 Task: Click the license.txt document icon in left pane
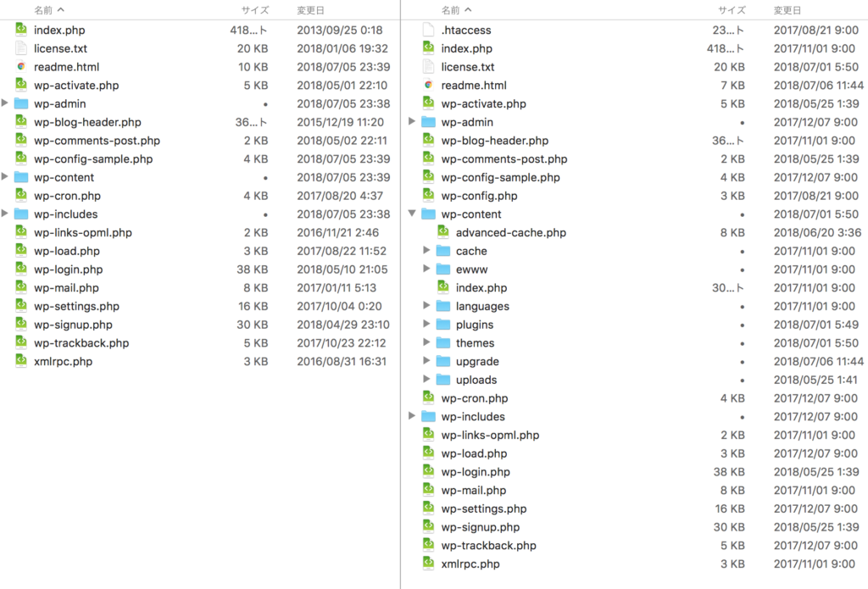(21, 48)
